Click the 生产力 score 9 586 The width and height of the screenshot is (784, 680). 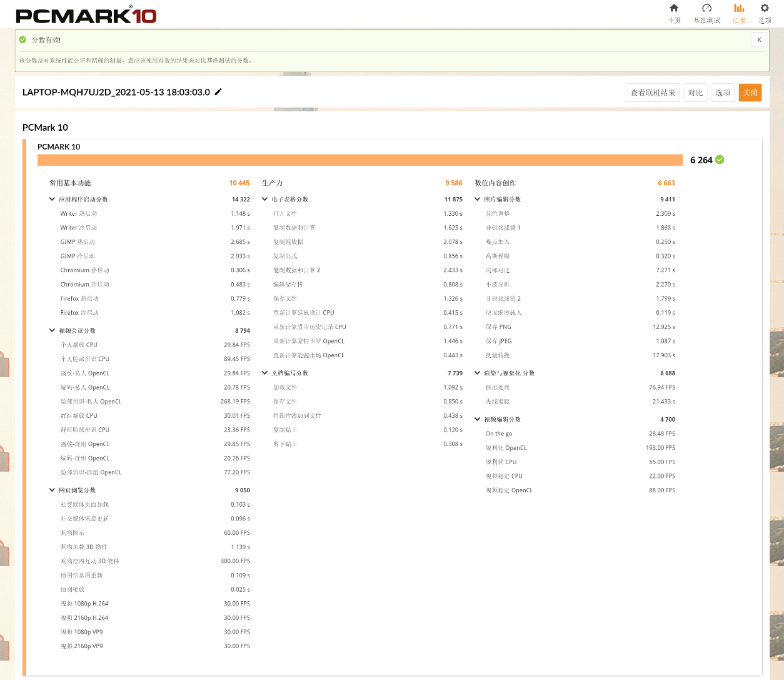click(x=454, y=183)
